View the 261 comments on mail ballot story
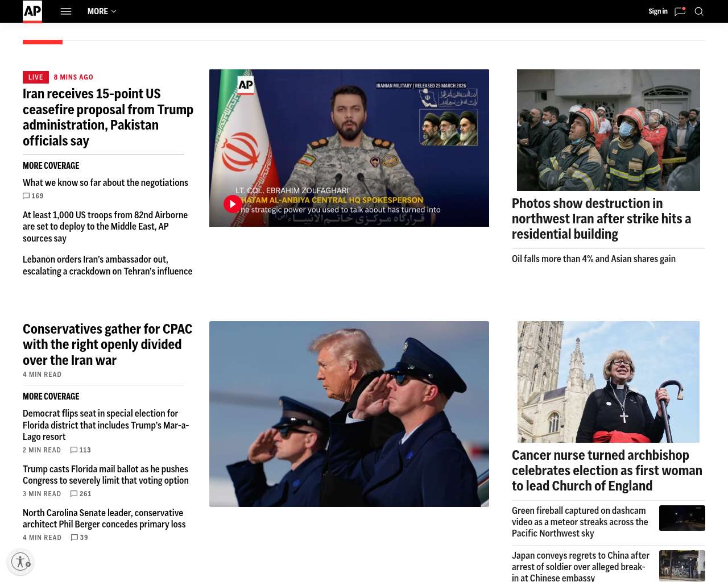 (81, 494)
